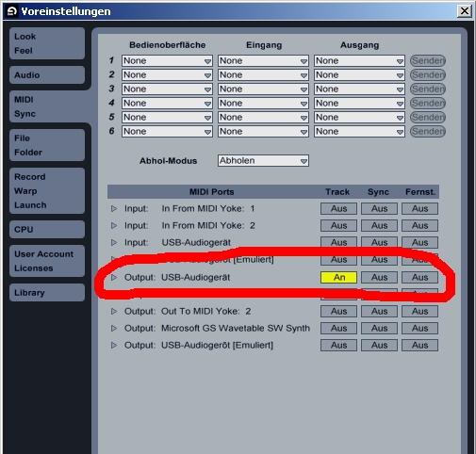Expand the Input USB-Audiogerät port triangle
The width and height of the screenshot is (476, 454).
pyautogui.click(x=114, y=243)
